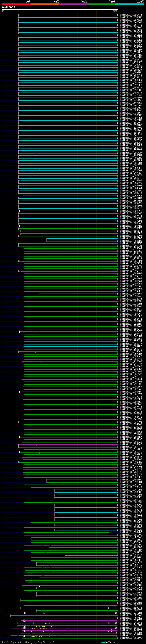Select hit label UniRef100_C0PT26
The height and width of the screenshot is (644, 146).
[131, 268]
